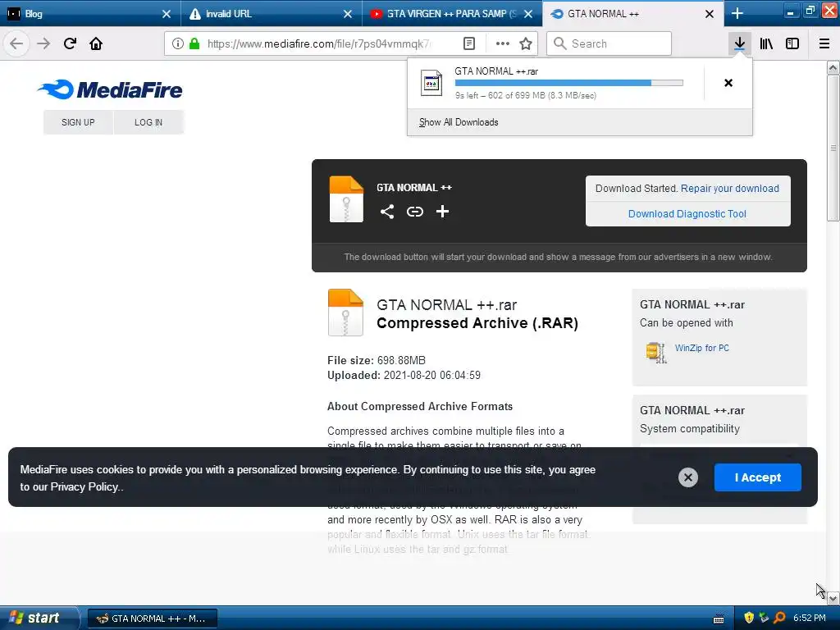Open the WinZip for PC link
This screenshot has width=840, height=630.
pyautogui.click(x=702, y=348)
